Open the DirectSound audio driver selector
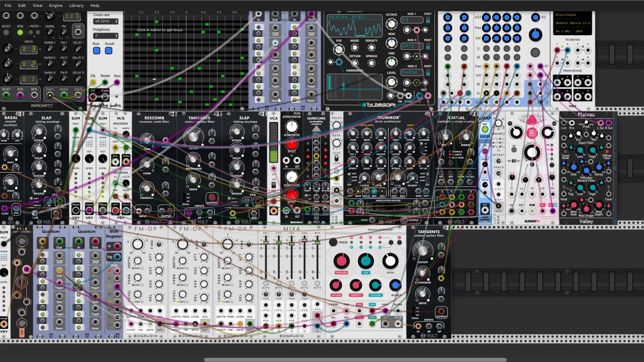This screenshot has width=644, height=362. (573, 16)
